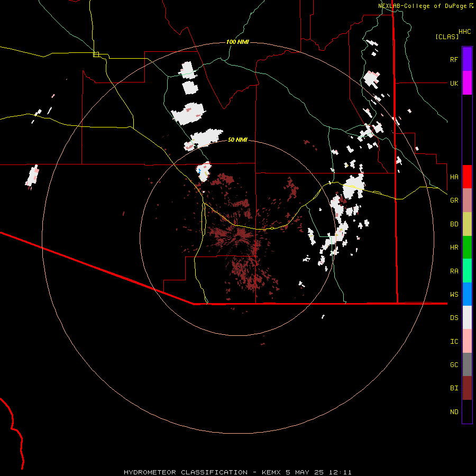The image size is (476, 476).
Task: Click the IC legend label
Action: click(454, 342)
